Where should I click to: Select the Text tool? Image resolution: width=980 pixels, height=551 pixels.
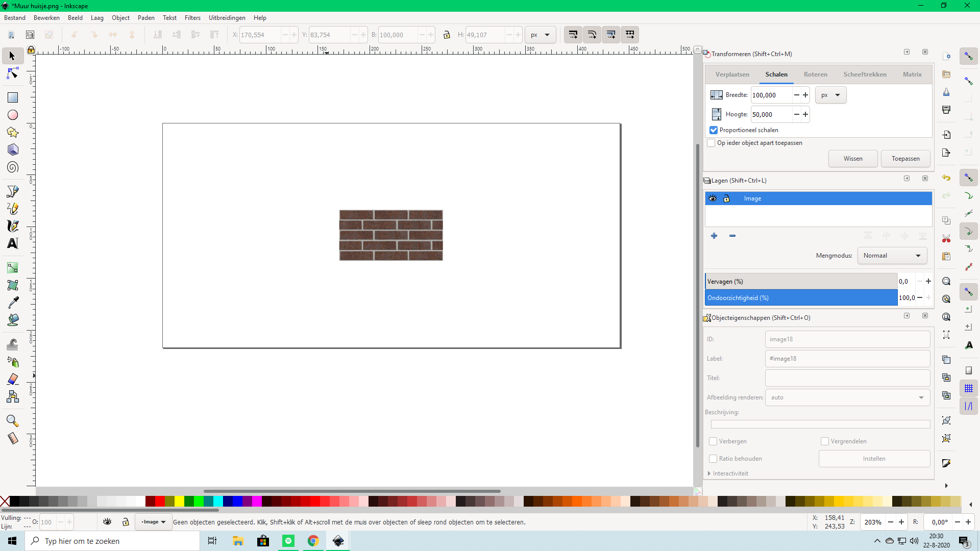pos(13,243)
